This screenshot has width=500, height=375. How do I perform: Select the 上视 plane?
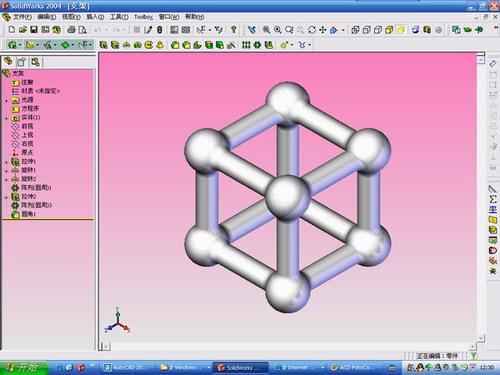click(x=23, y=135)
